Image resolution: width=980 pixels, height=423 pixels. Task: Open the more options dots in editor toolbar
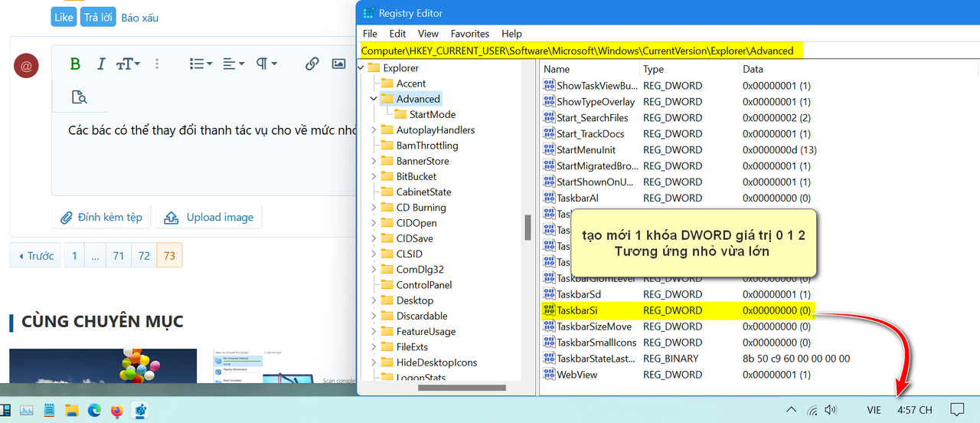tap(158, 64)
